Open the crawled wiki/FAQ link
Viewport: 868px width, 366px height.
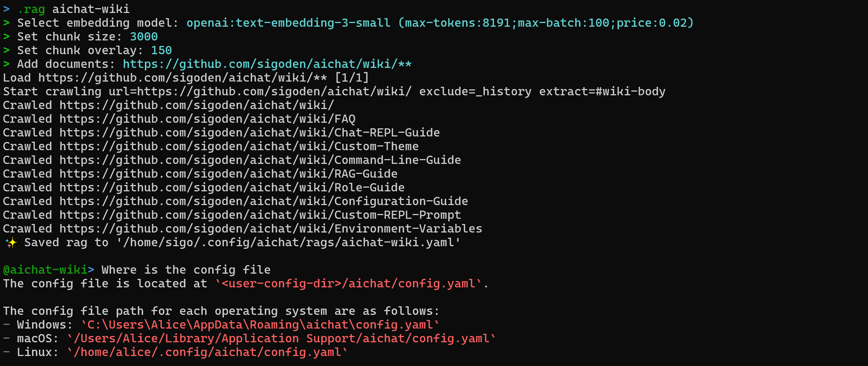pos(207,119)
